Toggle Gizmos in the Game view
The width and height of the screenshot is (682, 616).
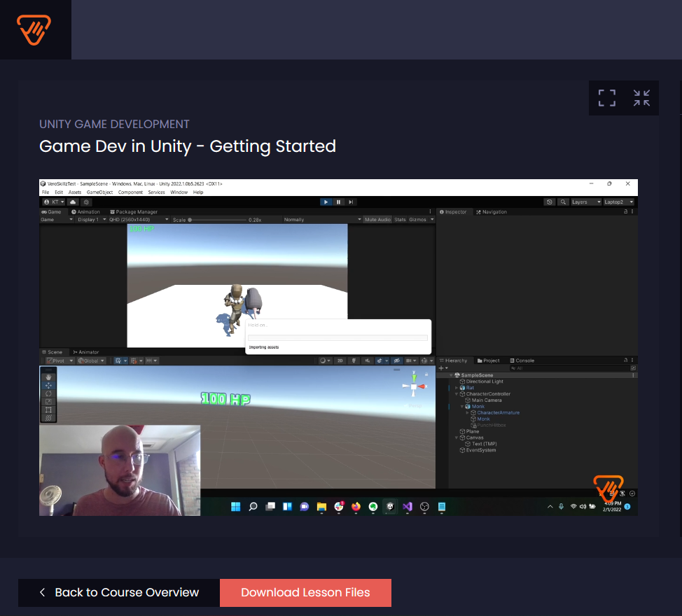coord(417,220)
